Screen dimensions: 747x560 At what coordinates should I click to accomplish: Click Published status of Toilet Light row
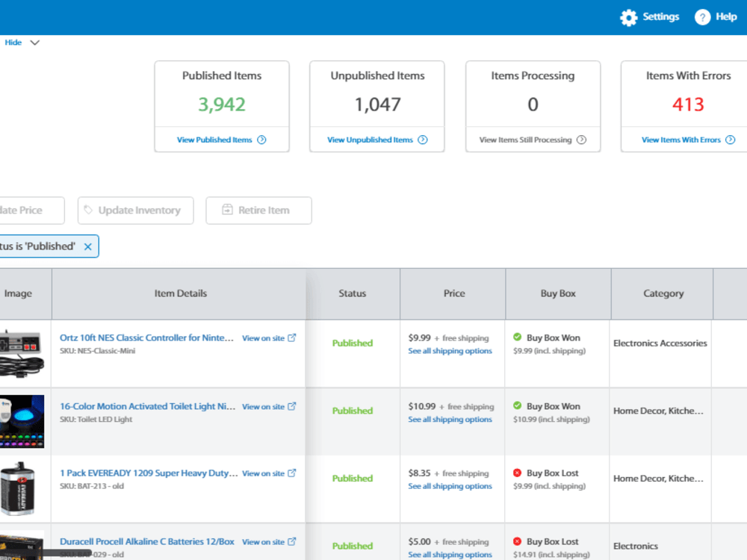click(x=353, y=411)
